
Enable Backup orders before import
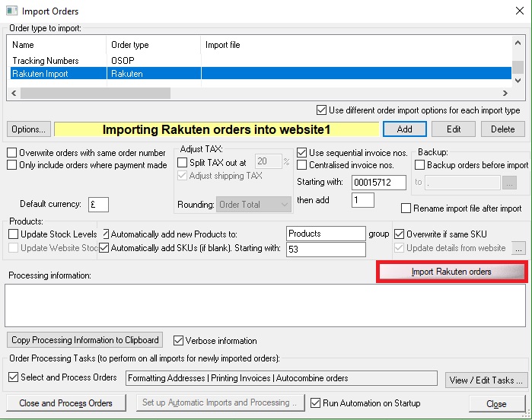pos(419,165)
